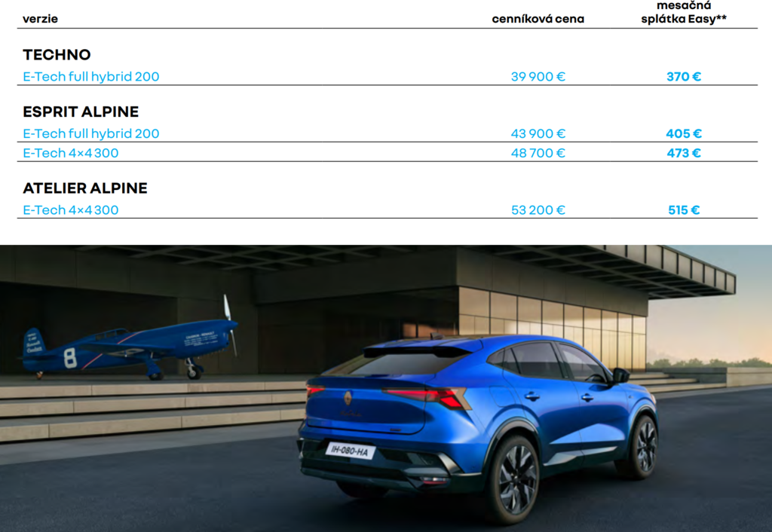Open E-Tech full hybrid 200 under TECHNO

pyautogui.click(x=91, y=77)
